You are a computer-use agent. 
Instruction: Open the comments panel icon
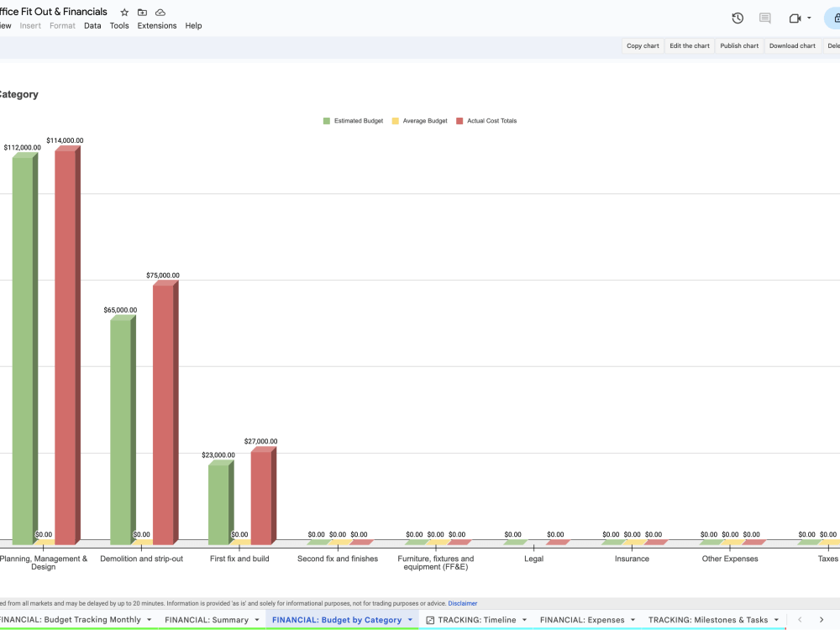765,18
